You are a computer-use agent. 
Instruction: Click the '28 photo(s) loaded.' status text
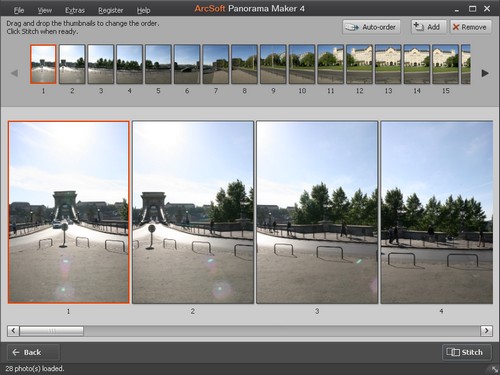(35, 369)
